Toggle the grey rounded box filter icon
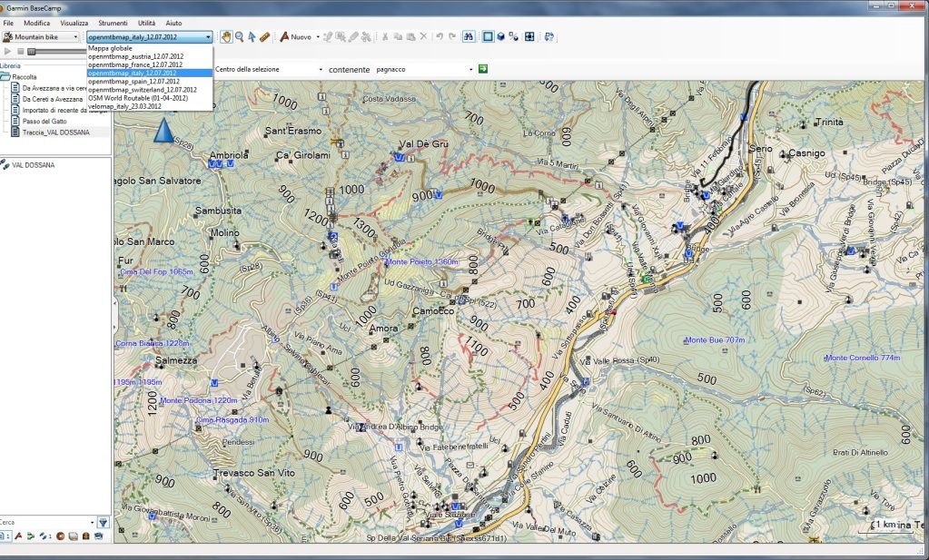This screenshot has height=560, width=929. (73, 536)
